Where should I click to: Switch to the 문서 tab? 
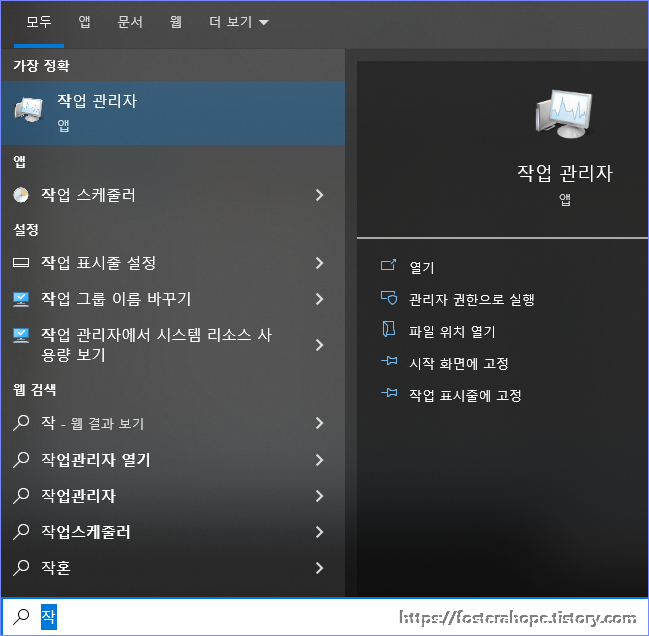click(x=130, y=22)
